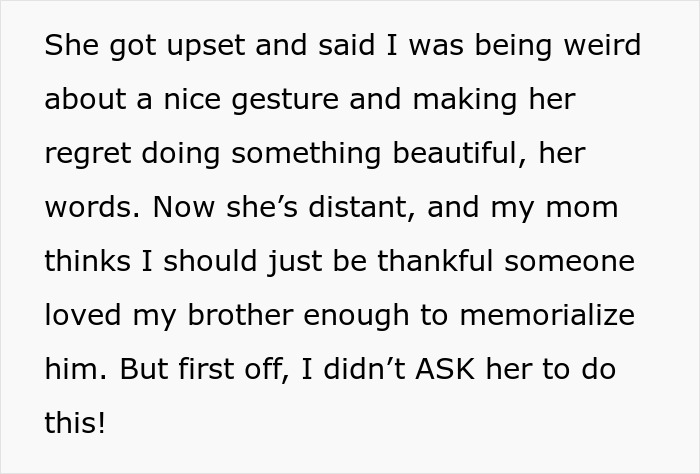
Task: Click the word "someone"
Action: 573,262
